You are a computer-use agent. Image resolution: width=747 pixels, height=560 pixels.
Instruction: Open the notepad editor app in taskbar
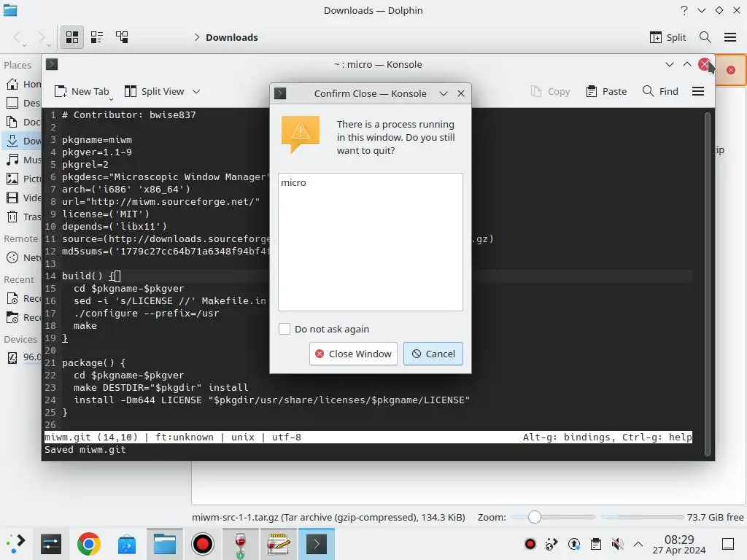tap(278, 544)
